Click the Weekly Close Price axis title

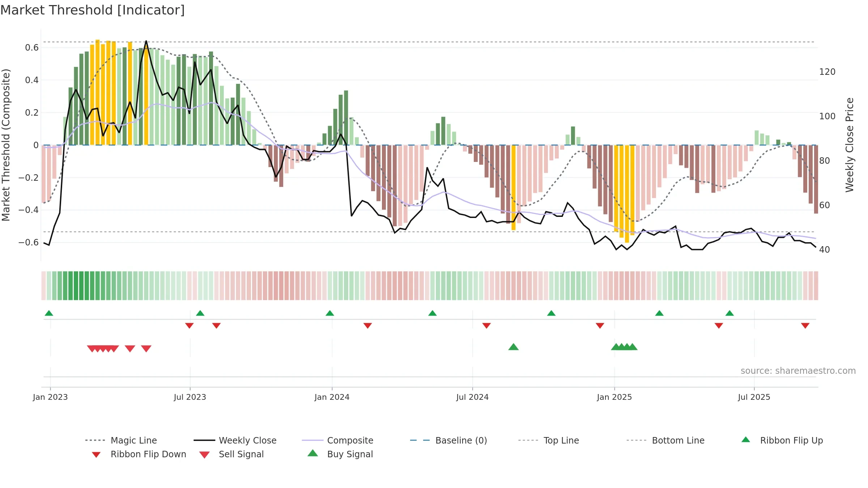(850, 145)
